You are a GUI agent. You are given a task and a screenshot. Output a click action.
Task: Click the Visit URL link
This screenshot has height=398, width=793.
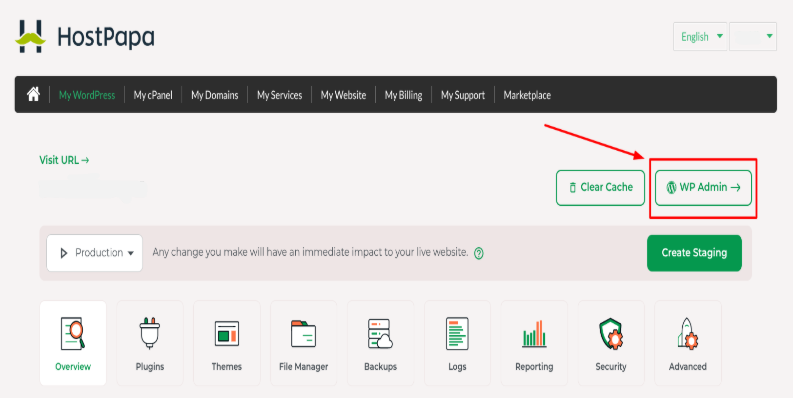click(64, 160)
